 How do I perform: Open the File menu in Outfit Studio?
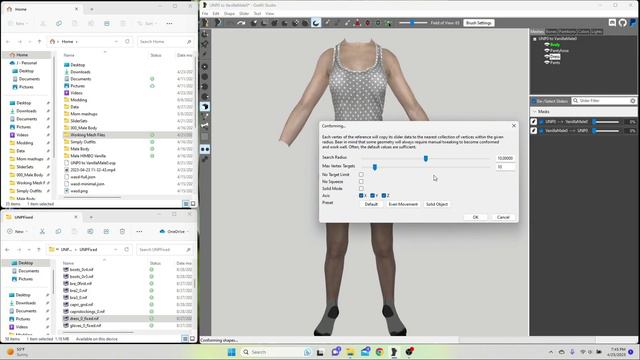click(205, 13)
